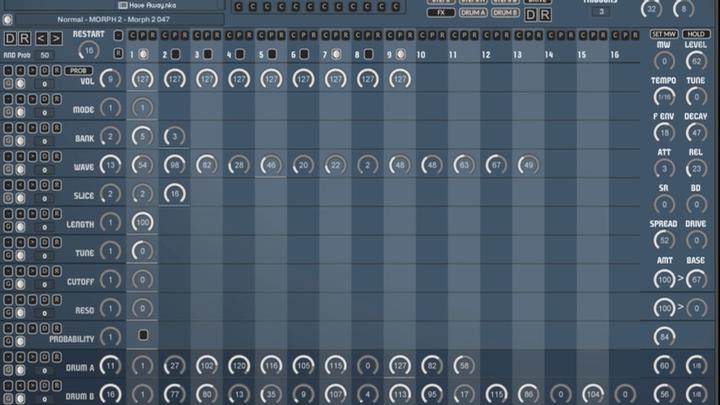Click the MODE row shift-left button

(x=20, y=99)
